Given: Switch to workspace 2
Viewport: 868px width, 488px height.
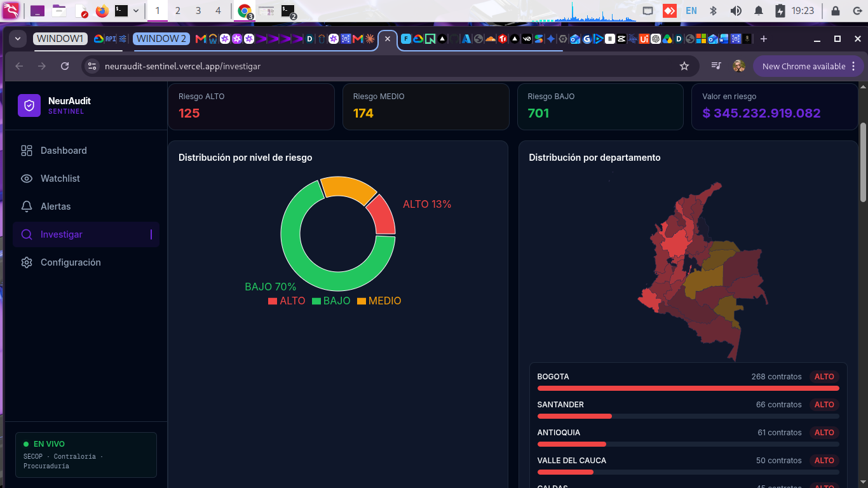Looking at the screenshot, I should (177, 11).
